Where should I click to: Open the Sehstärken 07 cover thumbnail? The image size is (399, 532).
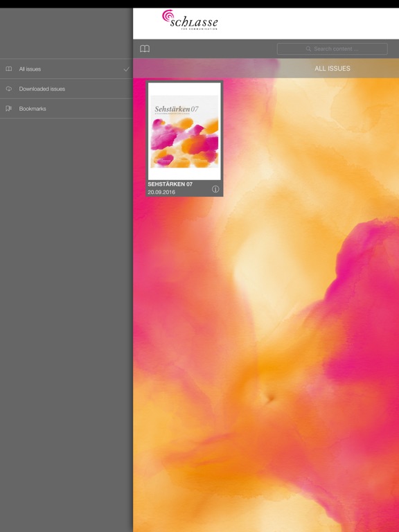pos(184,132)
